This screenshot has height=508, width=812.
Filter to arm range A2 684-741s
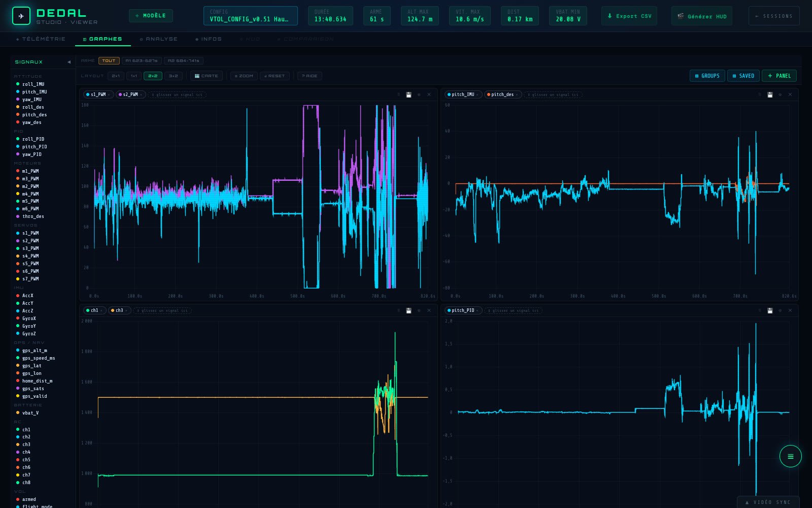tap(184, 60)
